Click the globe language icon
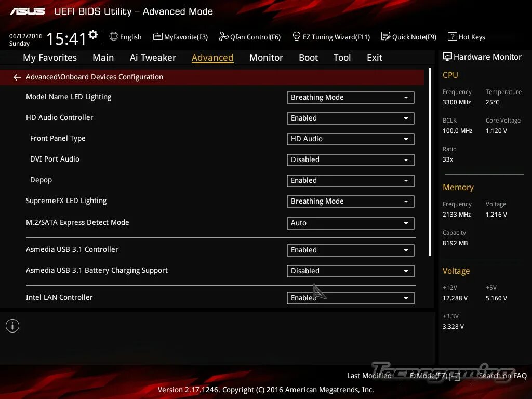Viewport: 532px width, 399px height. coord(114,36)
